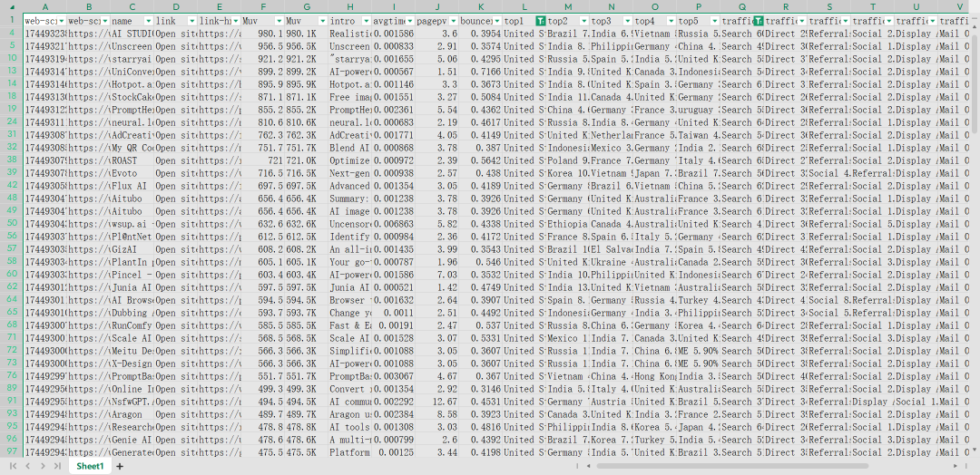Select the name cell "Aragon"
980x475 pixels.
coord(132,414)
